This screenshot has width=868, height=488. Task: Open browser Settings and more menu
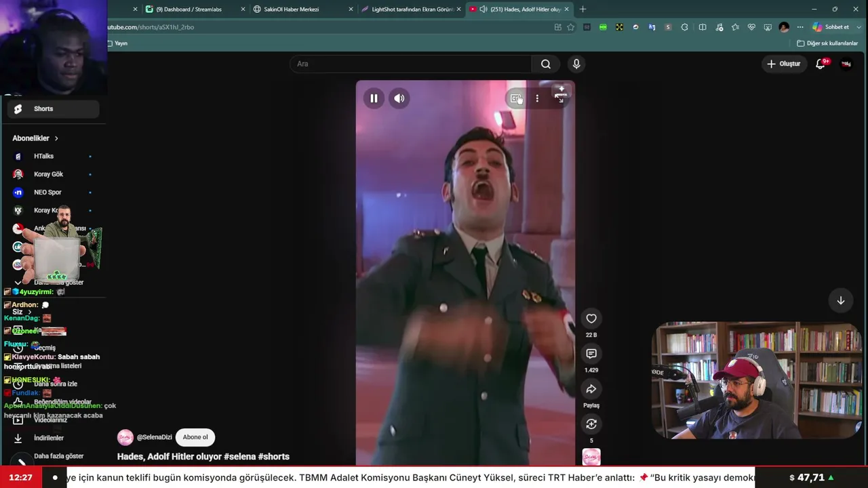800,27
